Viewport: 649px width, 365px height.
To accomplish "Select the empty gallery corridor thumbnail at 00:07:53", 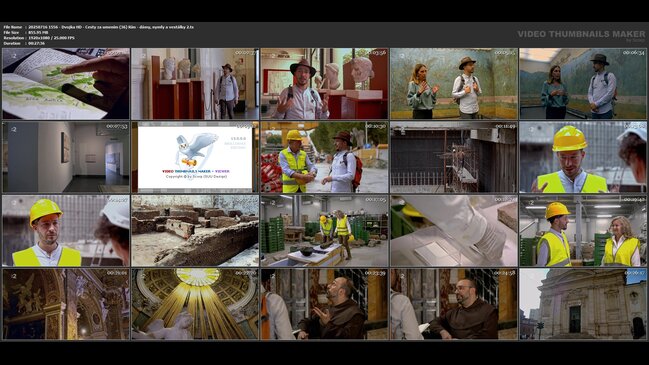I will click(66, 157).
